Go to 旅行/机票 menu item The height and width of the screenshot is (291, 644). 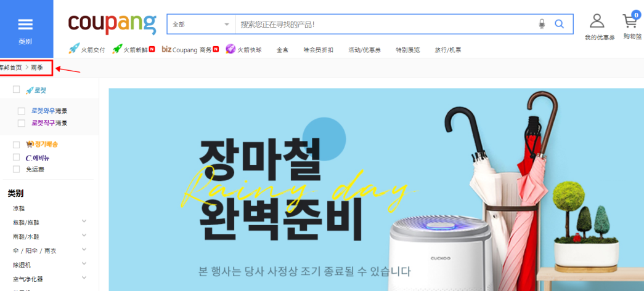(x=447, y=50)
